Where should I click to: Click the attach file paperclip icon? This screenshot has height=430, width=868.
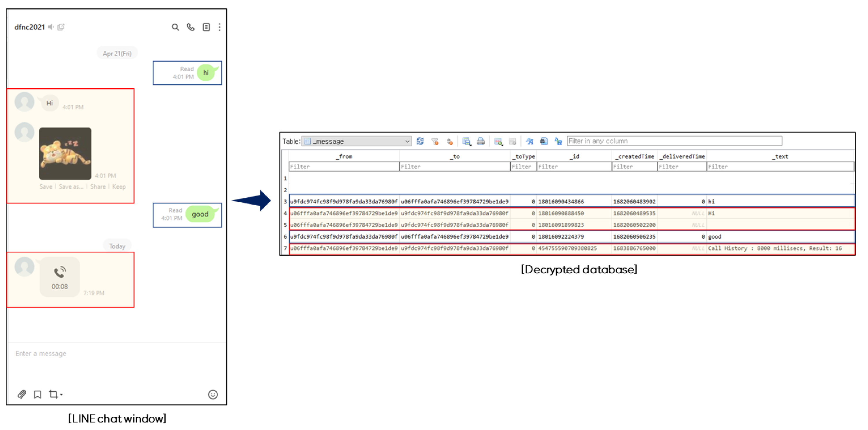tap(22, 394)
